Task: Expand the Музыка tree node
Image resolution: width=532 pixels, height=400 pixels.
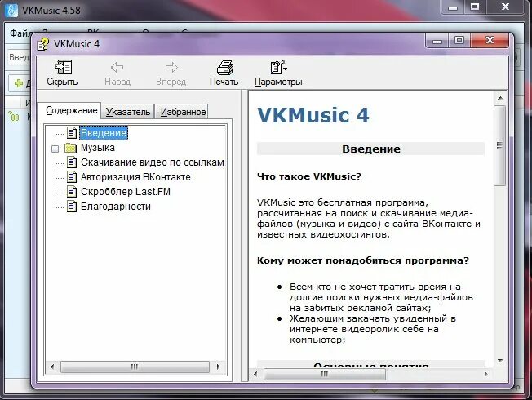Action: (55, 149)
